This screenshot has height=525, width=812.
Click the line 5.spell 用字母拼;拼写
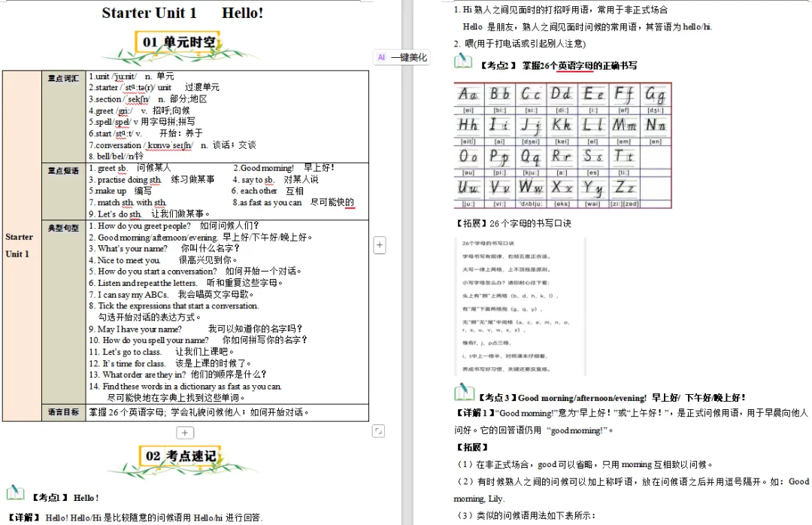pos(142,122)
